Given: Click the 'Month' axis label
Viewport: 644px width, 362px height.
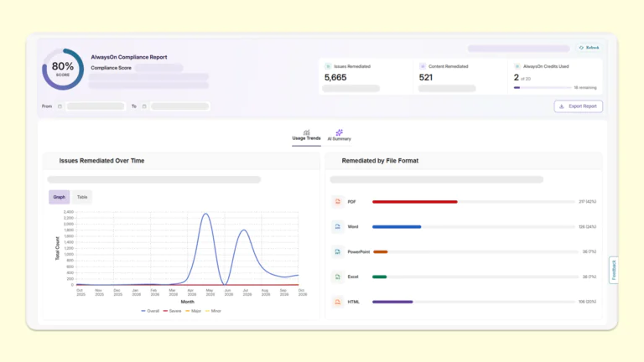Looking at the screenshot, I should [187, 302].
